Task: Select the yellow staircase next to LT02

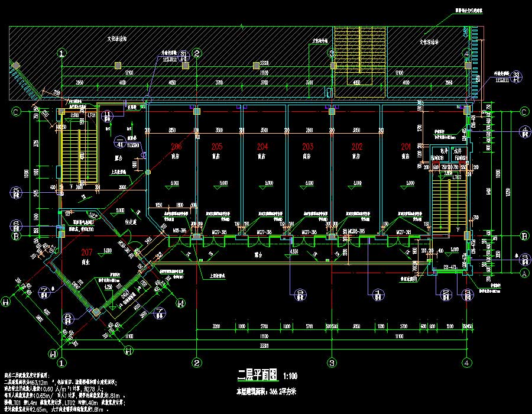Action: pos(449,206)
